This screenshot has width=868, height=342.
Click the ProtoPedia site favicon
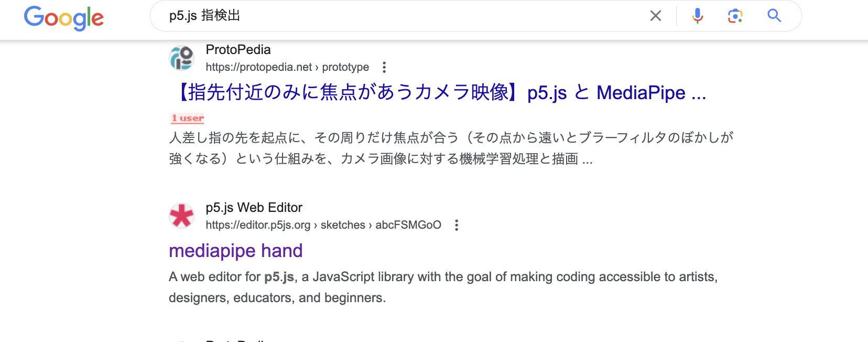[x=181, y=58]
